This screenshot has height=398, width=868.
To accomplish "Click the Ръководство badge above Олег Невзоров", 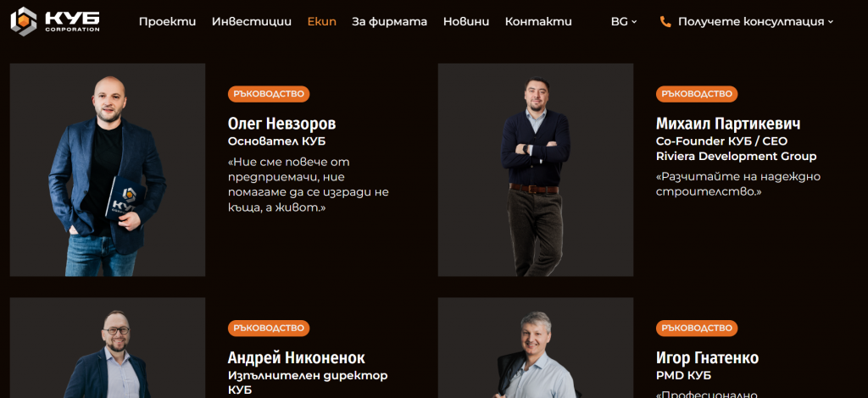I will (x=269, y=94).
